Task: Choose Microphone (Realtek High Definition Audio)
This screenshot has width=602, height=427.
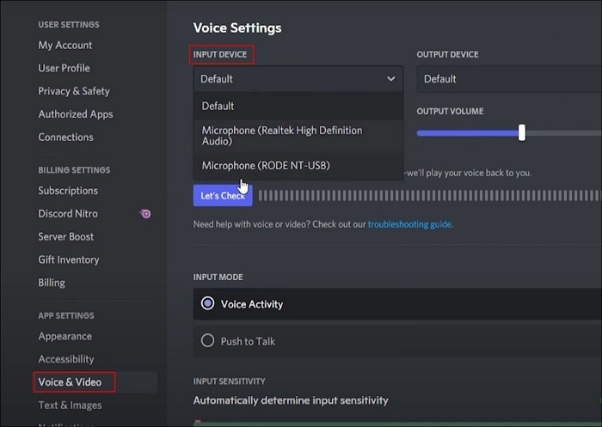Action: click(282, 136)
